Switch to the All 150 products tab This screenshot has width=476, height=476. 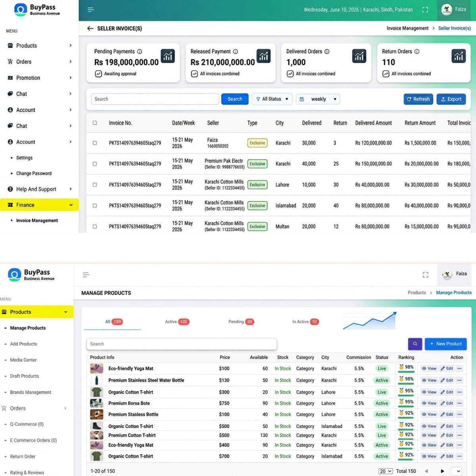(113, 322)
